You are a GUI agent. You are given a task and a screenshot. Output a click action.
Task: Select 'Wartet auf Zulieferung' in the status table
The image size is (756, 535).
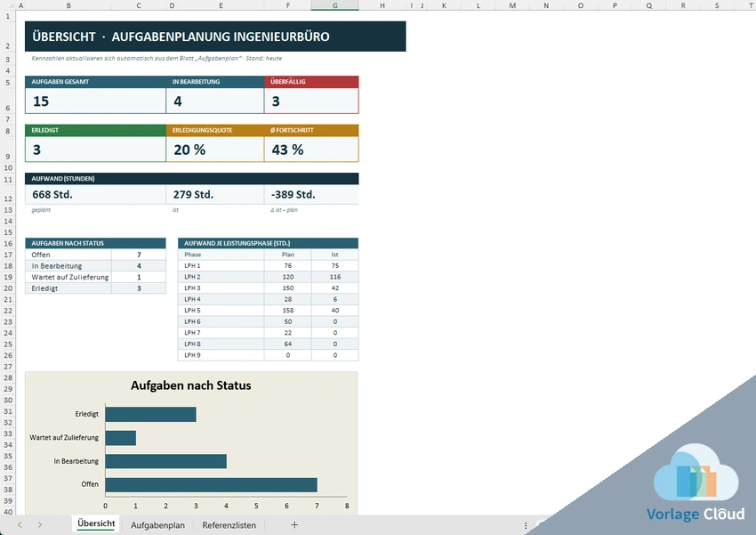pyautogui.click(x=68, y=277)
